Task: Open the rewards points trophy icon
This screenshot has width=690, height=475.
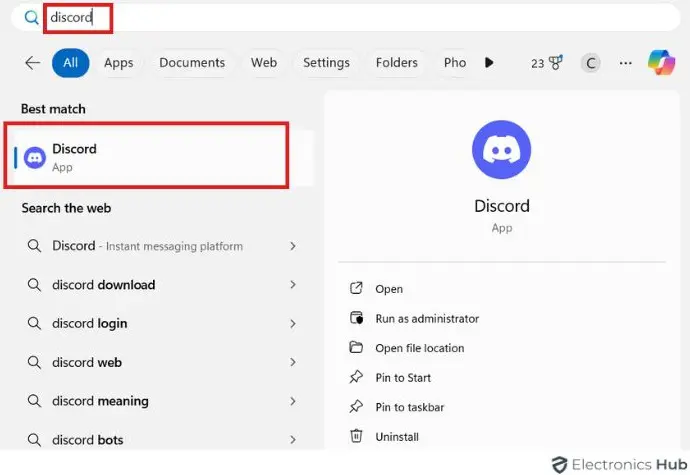Action: [556, 63]
